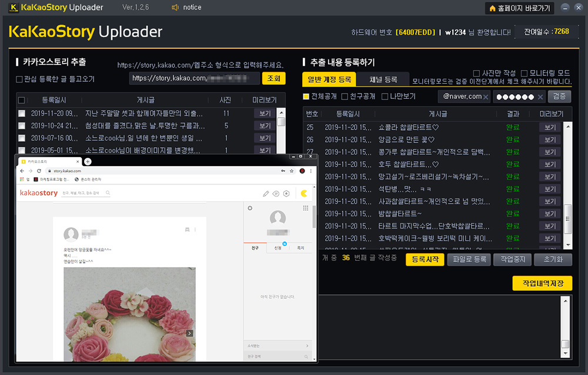
Task: Check the 친구공개 visibility option
Action: [345, 97]
